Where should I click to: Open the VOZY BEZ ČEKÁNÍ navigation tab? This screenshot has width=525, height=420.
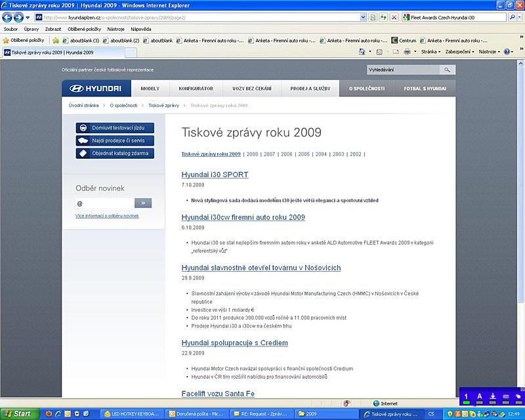click(252, 89)
